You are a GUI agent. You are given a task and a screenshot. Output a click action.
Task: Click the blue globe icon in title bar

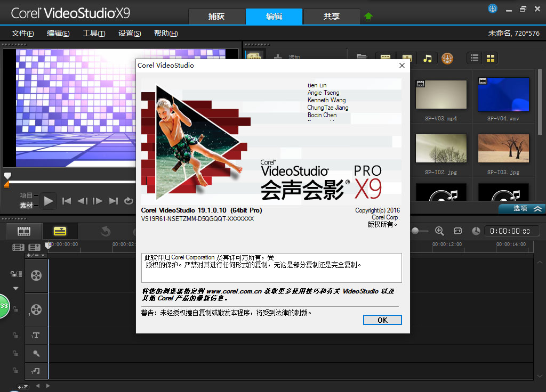pyautogui.click(x=492, y=9)
